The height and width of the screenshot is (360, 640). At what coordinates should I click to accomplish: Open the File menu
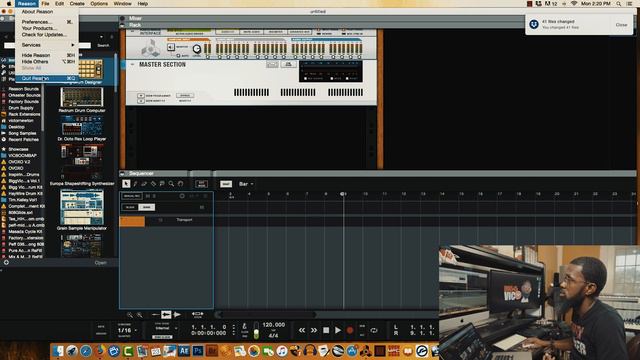tap(45, 4)
